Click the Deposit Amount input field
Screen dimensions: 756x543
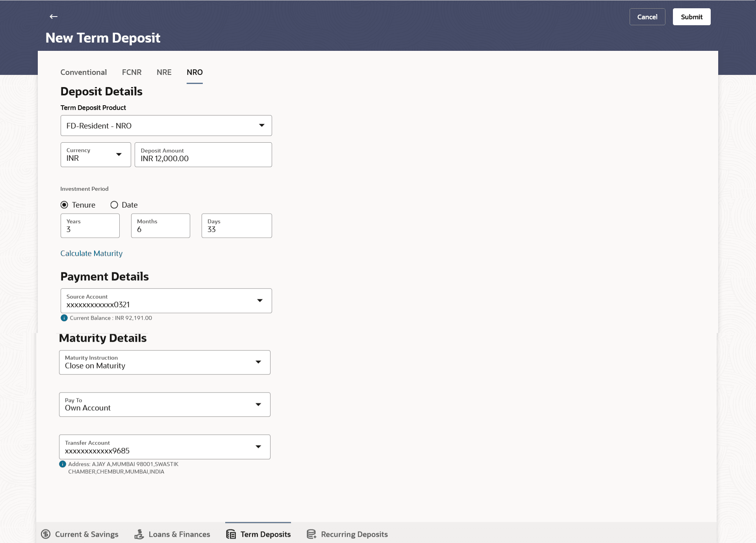tap(203, 155)
